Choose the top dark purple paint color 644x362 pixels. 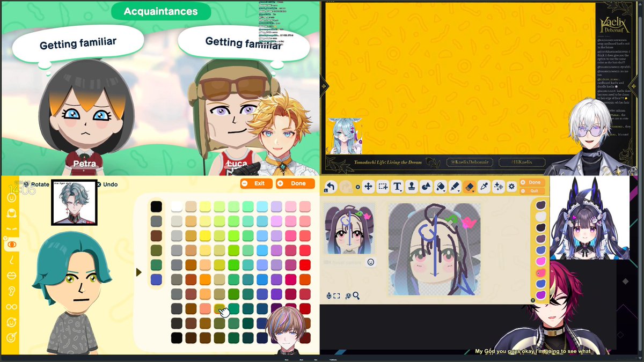tap(541, 205)
